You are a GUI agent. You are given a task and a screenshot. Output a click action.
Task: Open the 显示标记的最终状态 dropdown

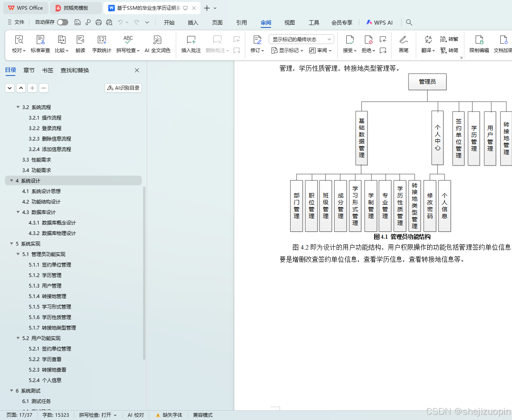pos(300,39)
